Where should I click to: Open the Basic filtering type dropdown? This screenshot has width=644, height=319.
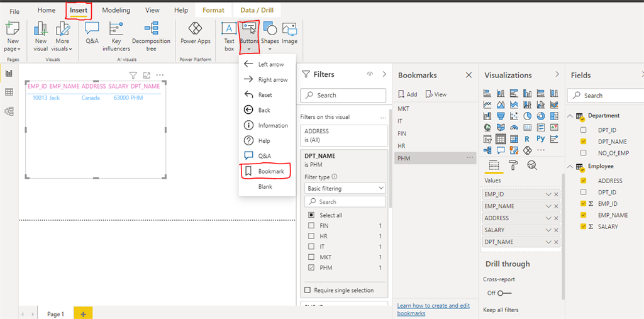(x=345, y=189)
